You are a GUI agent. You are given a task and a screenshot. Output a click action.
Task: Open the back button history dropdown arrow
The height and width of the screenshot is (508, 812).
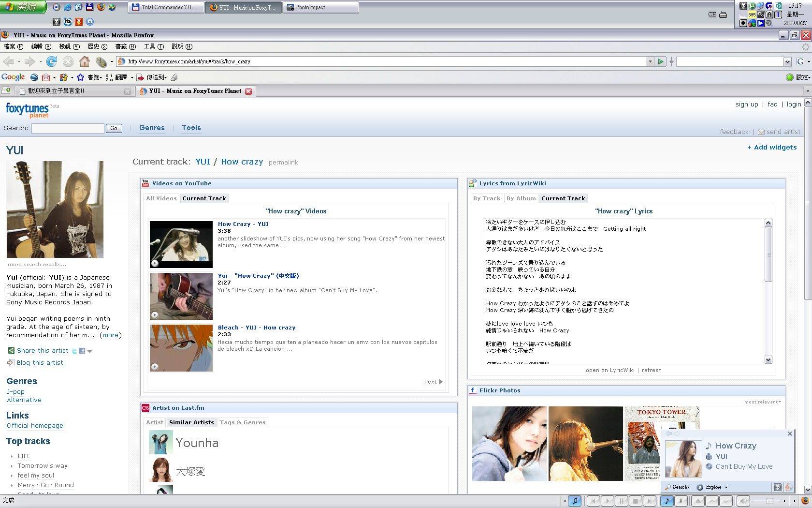tap(19, 61)
